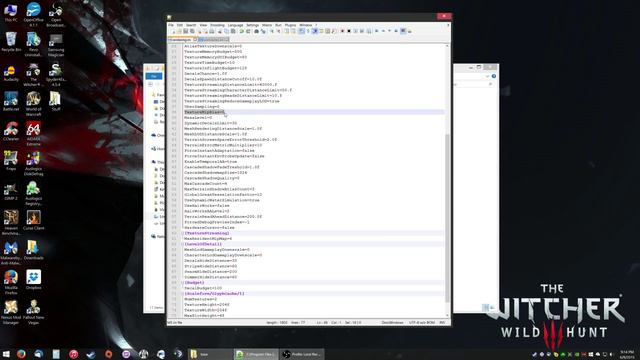Click the red Record Macro icon
The image size is (640, 360).
pyautogui.click(x=342, y=31)
